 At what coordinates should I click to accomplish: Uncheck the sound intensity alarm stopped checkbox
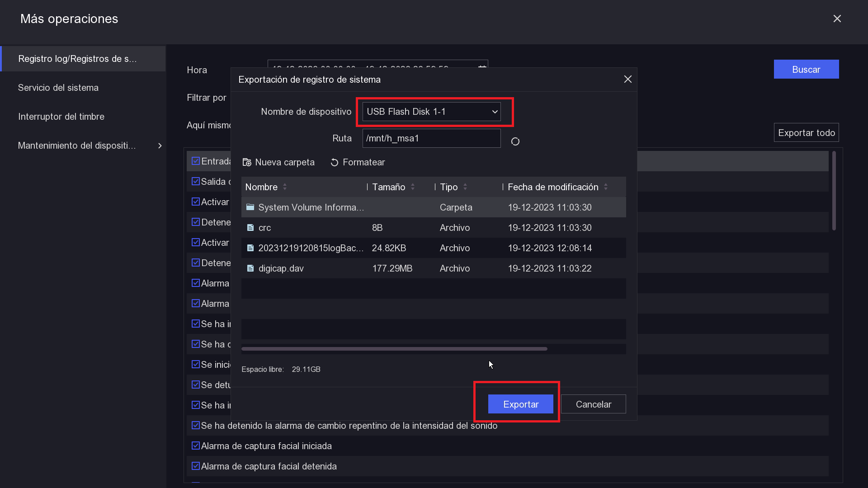pyautogui.click(x=196, y=425)
